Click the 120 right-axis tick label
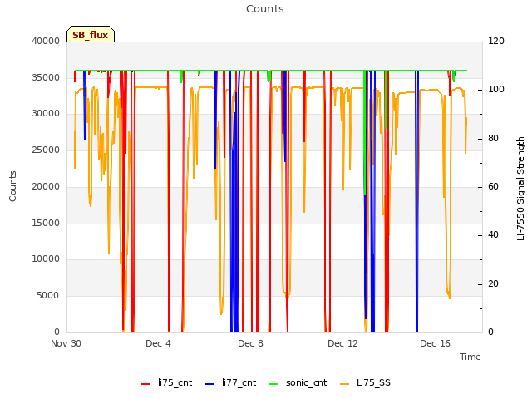The height and width of the screenshot is (399, 532). point(496,41)
